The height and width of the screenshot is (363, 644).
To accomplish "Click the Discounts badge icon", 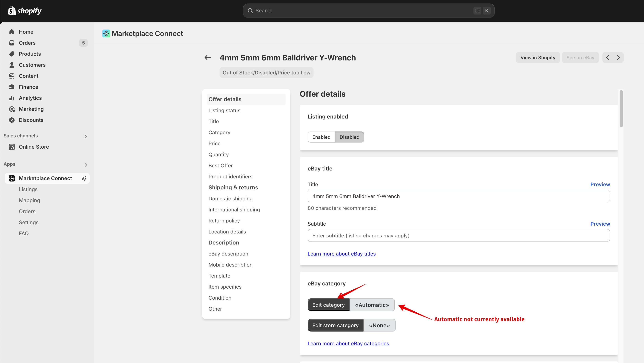I will 12,120.
